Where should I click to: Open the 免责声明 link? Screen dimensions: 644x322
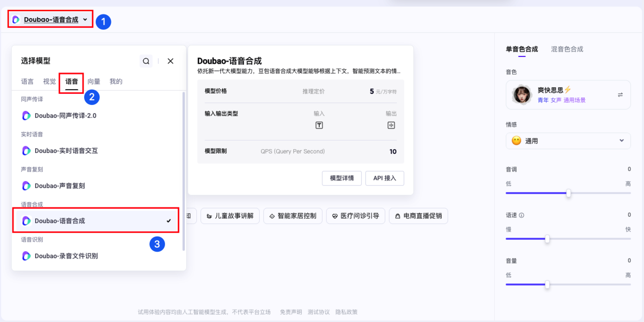[x=291, y=312]
